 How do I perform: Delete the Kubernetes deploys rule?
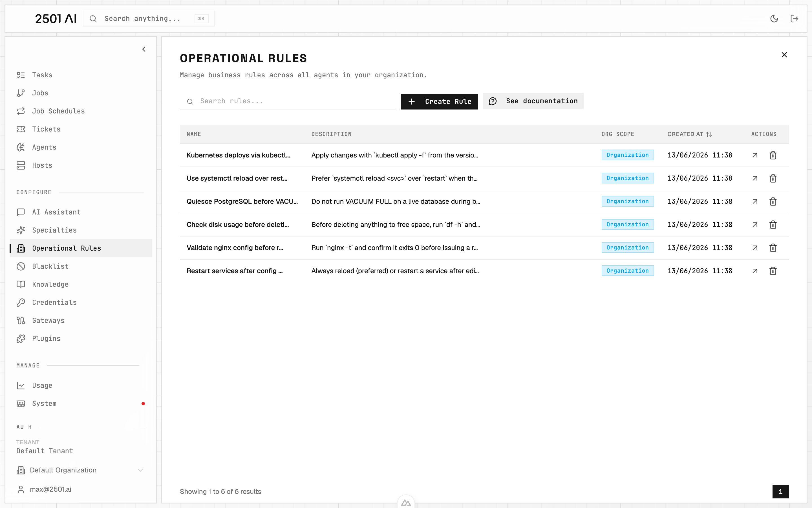point(773,155)
